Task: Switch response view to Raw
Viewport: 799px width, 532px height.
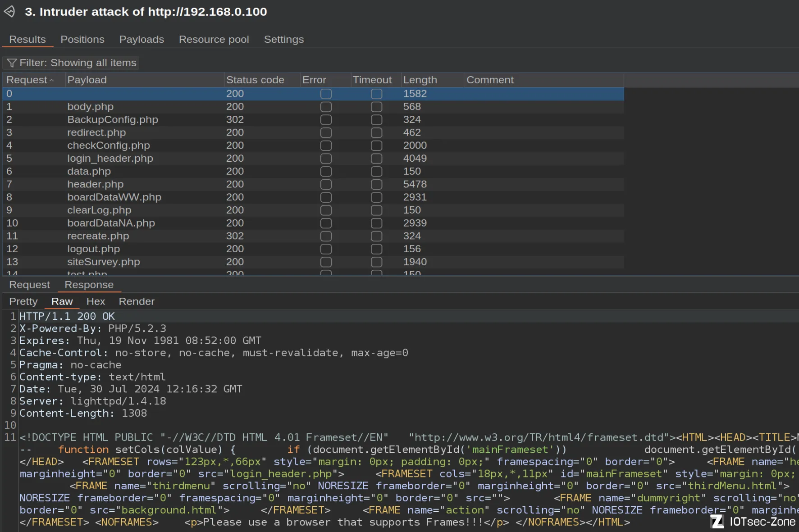Action: (62, 301)
